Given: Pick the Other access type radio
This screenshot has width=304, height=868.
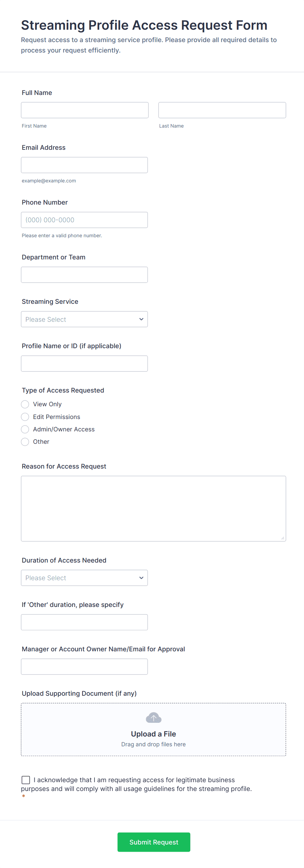Looking at the screenshot, I should pos(25,442).
